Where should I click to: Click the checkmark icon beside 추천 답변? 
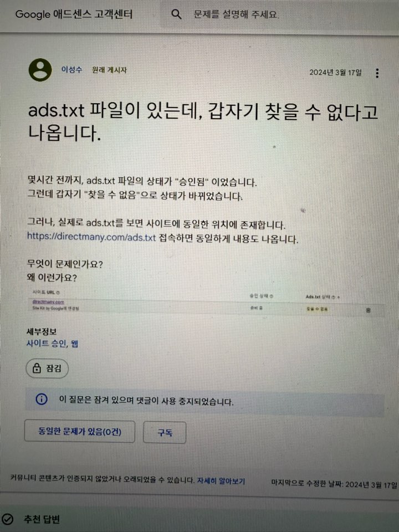pos(7,519)
